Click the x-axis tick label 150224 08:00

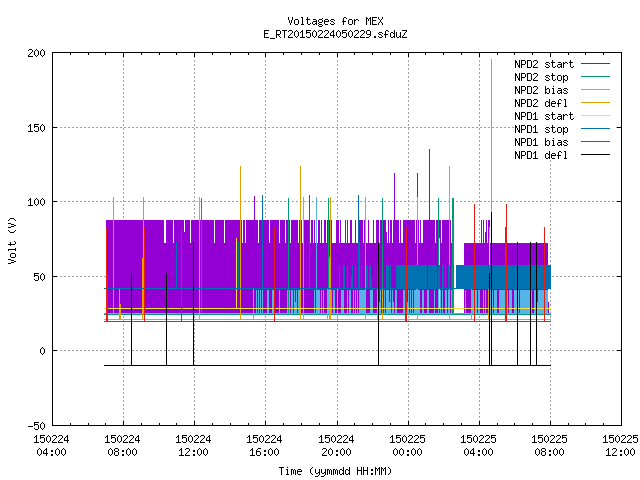[x=122, y=446]
